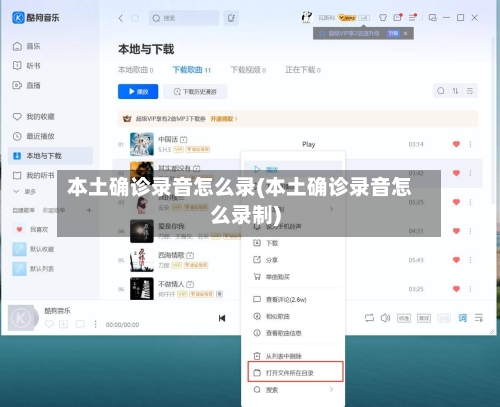Favorite the current track in player bar
The image size is (500, 407).
49,324
